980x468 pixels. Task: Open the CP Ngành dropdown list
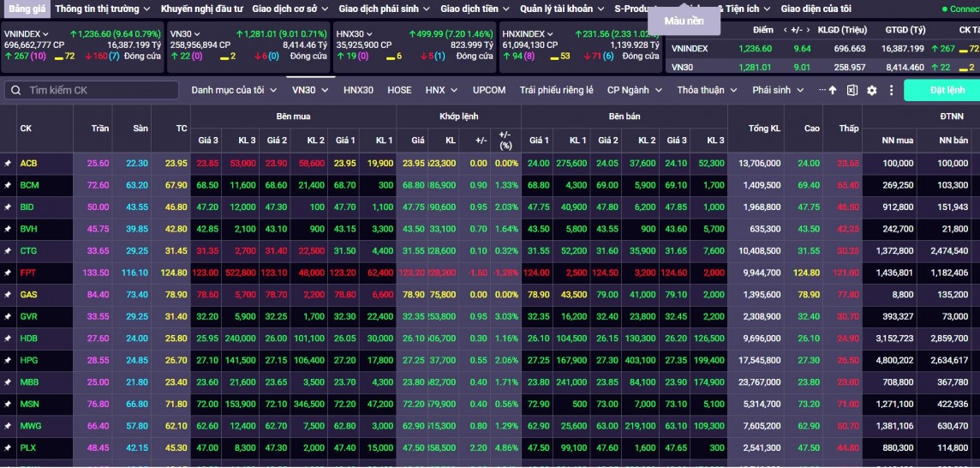point(634,90)
